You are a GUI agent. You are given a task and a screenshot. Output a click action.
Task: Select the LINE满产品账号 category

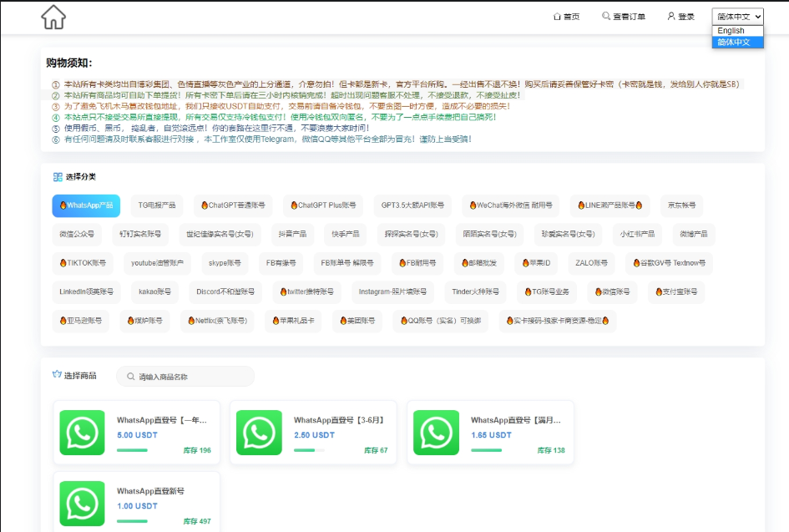[609, 205]
